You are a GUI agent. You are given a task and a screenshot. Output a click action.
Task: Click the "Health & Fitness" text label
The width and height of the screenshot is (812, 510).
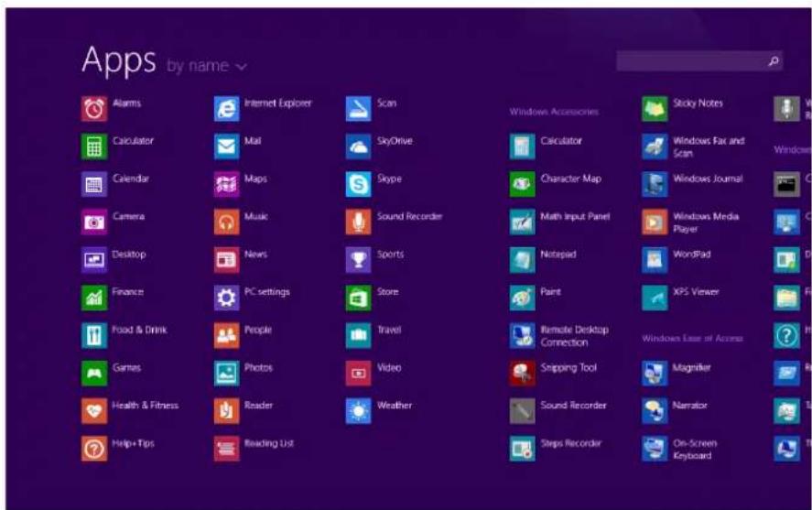coord(145,406)
